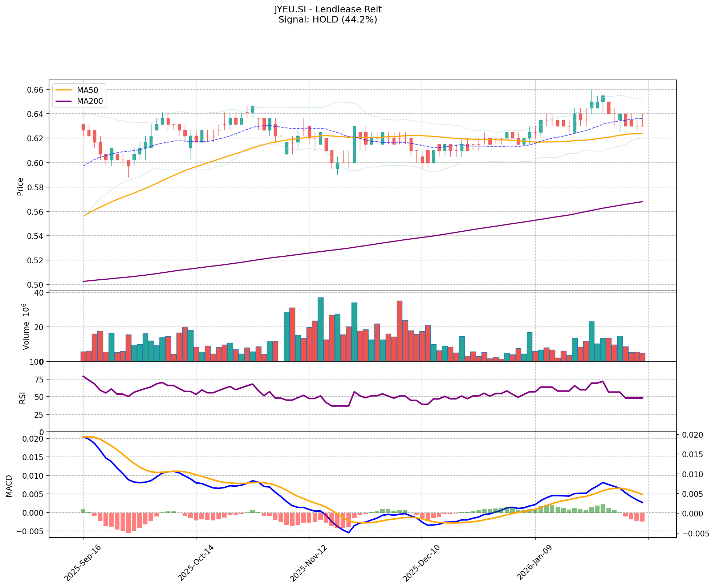Viewport: 715px width, 588px height.
Task: Click the purple MA200 legend line swatch
Action: (64, 101)
